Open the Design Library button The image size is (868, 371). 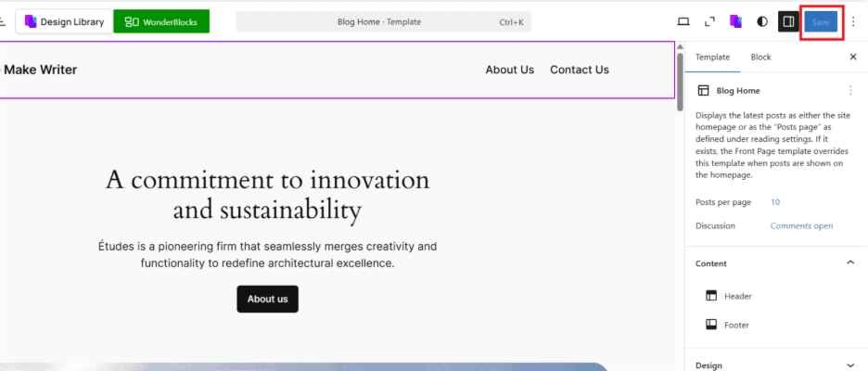click(x=63, y=21)
